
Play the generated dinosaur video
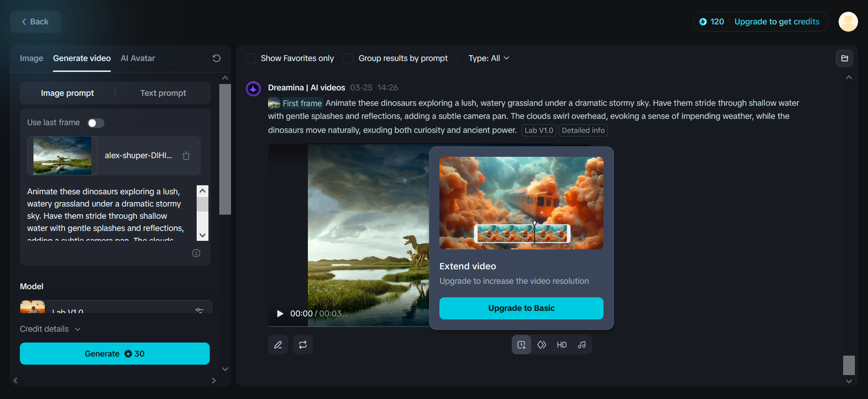click(x=280, y=314)
